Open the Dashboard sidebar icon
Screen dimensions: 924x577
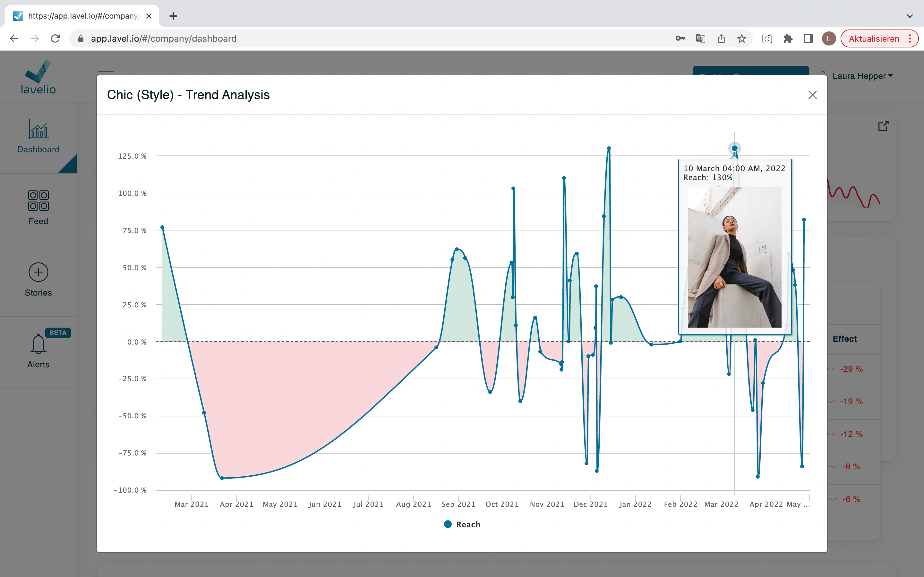[x=38, y=130]
